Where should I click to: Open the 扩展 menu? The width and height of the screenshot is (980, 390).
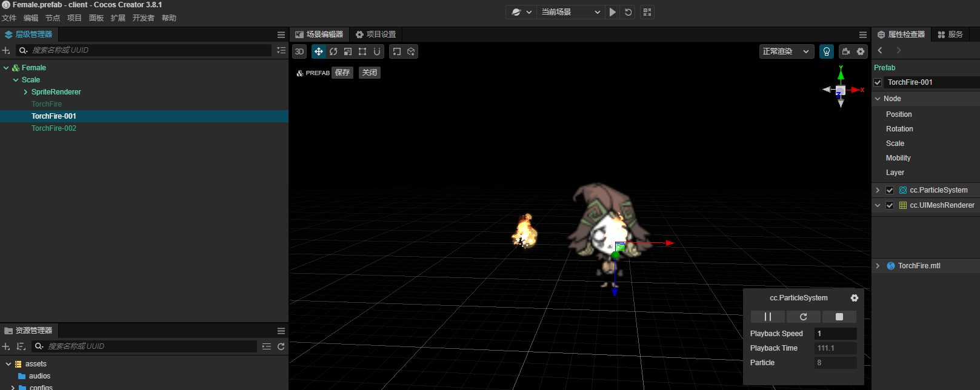pyautogui.click(x=118, y=18)
